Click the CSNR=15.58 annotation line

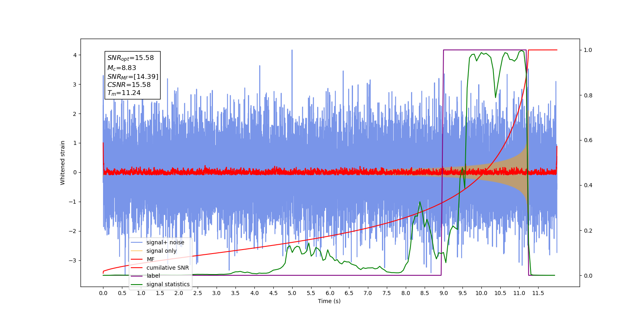[129, 85]
